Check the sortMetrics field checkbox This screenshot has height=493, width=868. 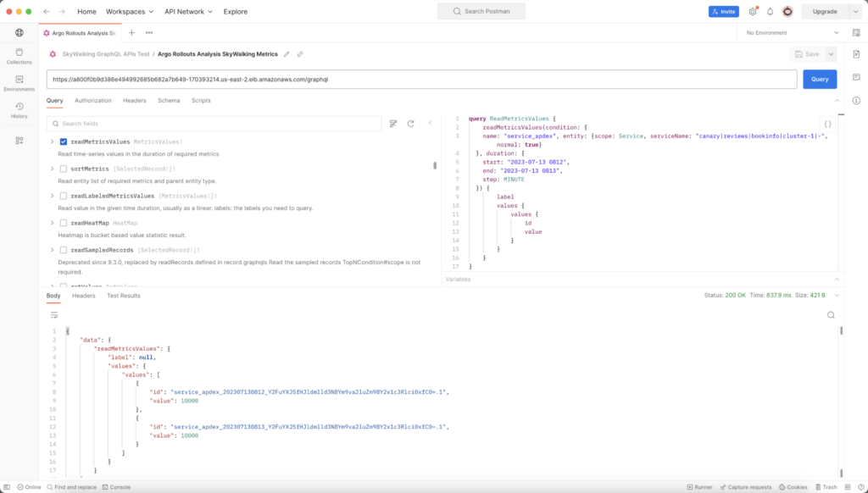[64, 169]
